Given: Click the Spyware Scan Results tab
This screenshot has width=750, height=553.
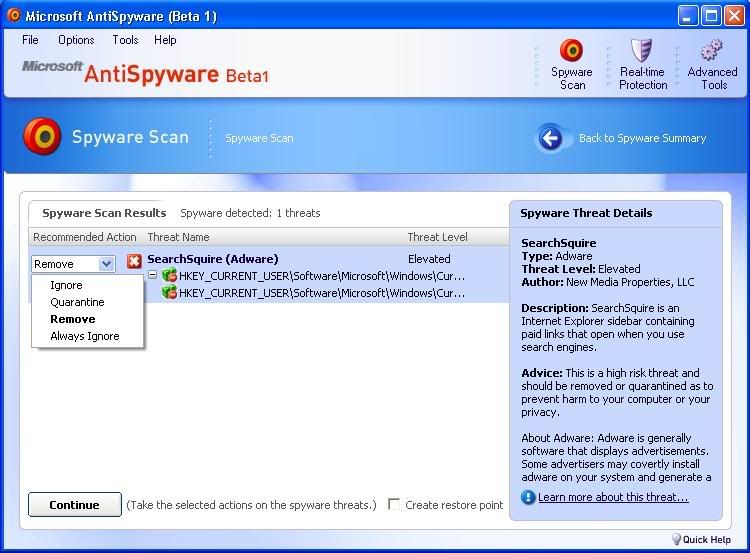Looking at the screenshot, I should 104,213.
